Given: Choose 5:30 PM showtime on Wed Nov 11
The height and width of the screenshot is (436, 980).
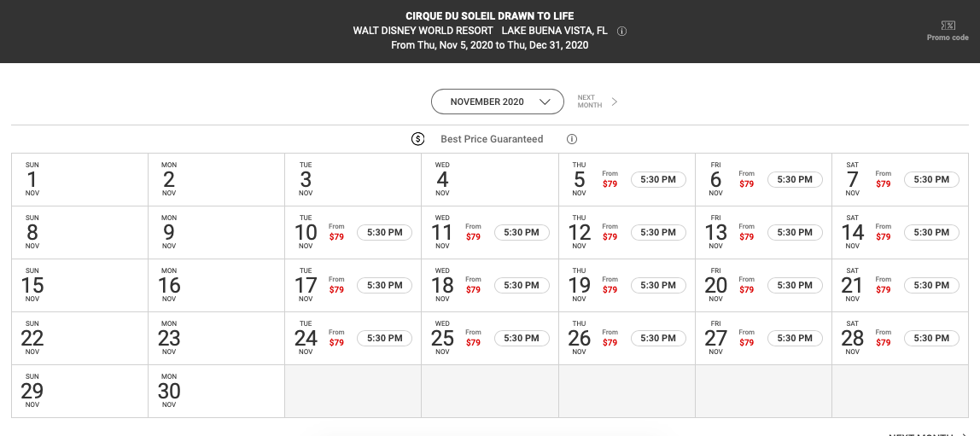Looking at the screenshot, I should (x=522, y=232).
